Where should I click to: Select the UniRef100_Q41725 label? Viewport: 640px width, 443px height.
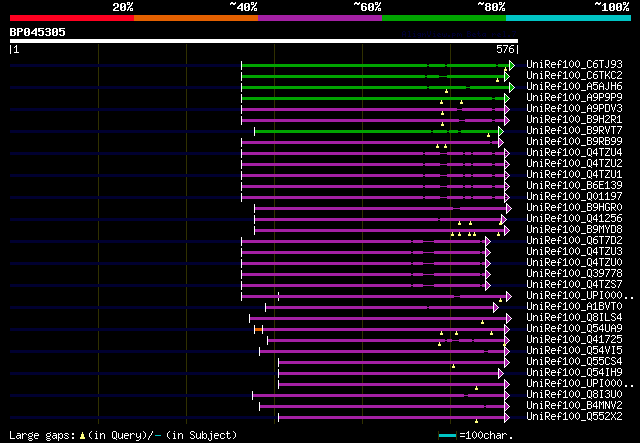[x=574, y=340]
